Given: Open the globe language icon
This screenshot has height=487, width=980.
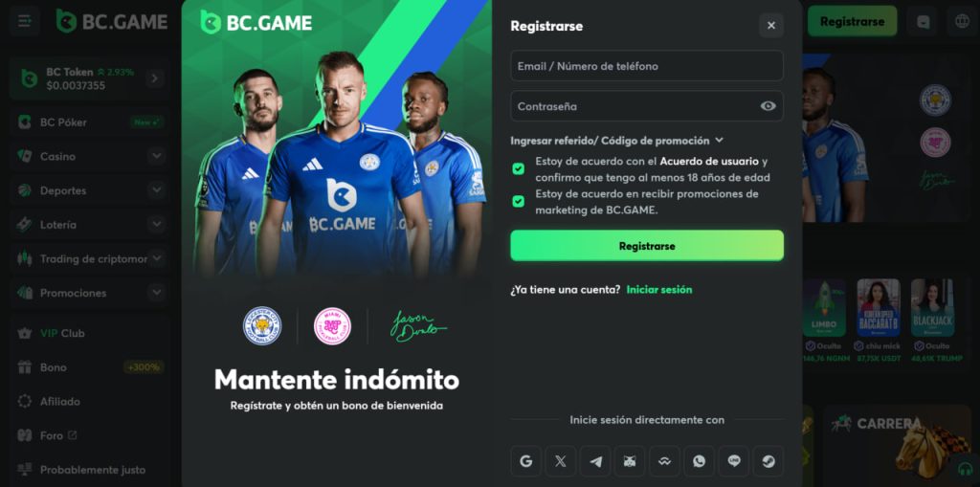Looking at the screenshot, I should [x=962, y=21].
